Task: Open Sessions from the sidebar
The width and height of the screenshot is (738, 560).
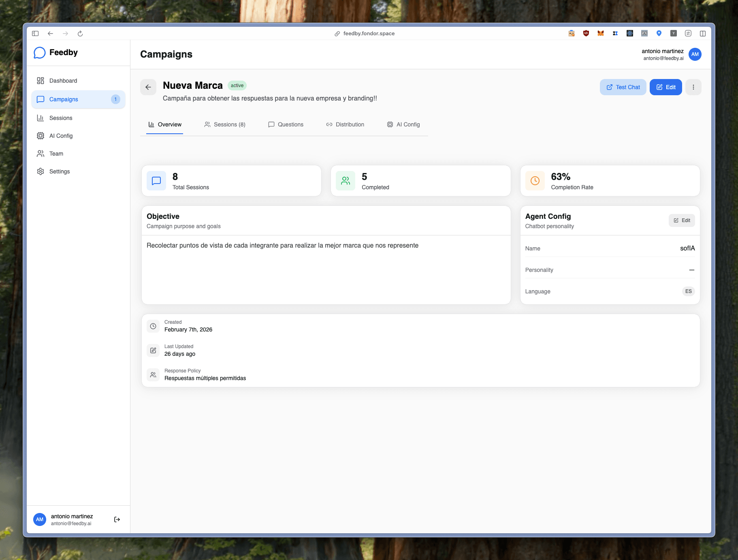Action: coord(61,118)
